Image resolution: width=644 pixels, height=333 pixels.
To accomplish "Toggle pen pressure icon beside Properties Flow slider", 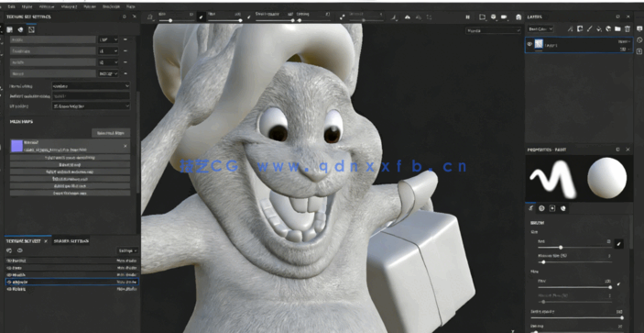I will tap(618, 284).
